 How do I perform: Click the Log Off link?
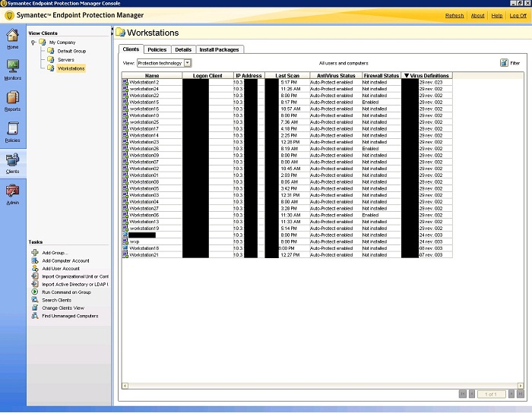[518, 16]
